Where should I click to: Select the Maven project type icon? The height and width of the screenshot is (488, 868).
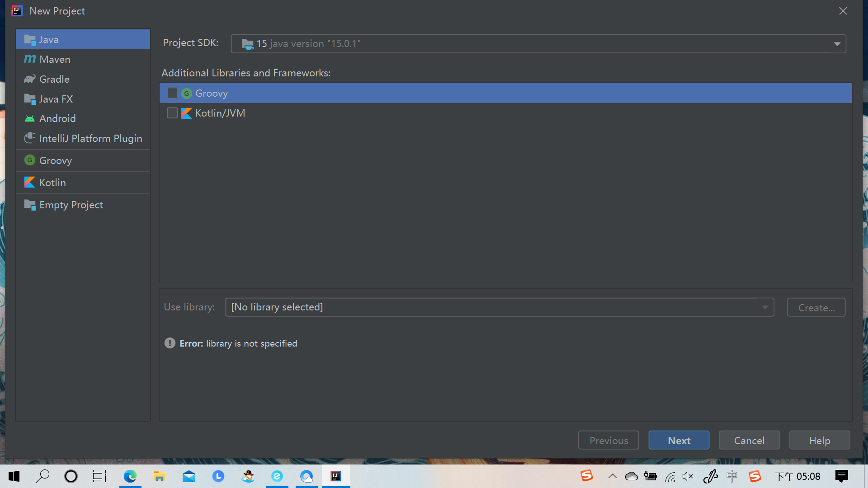pos(29,59)
